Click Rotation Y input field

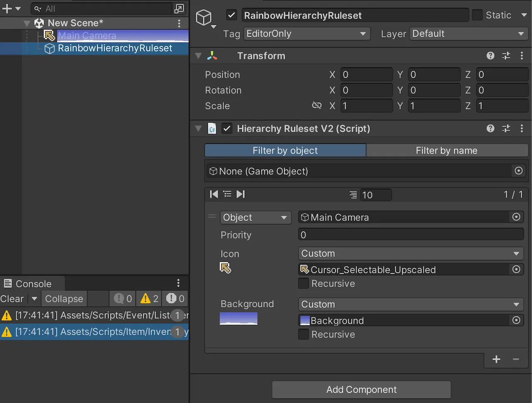[x=434, y=90]
